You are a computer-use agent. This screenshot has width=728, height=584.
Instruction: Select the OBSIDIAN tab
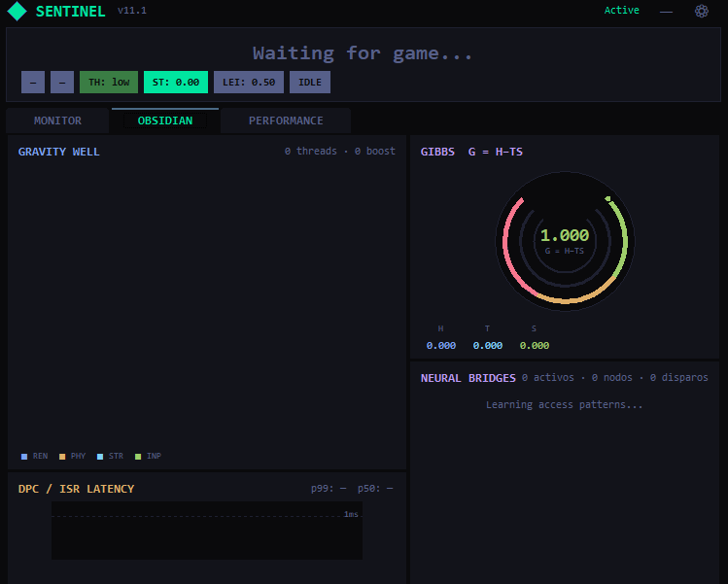coord(165,120)
